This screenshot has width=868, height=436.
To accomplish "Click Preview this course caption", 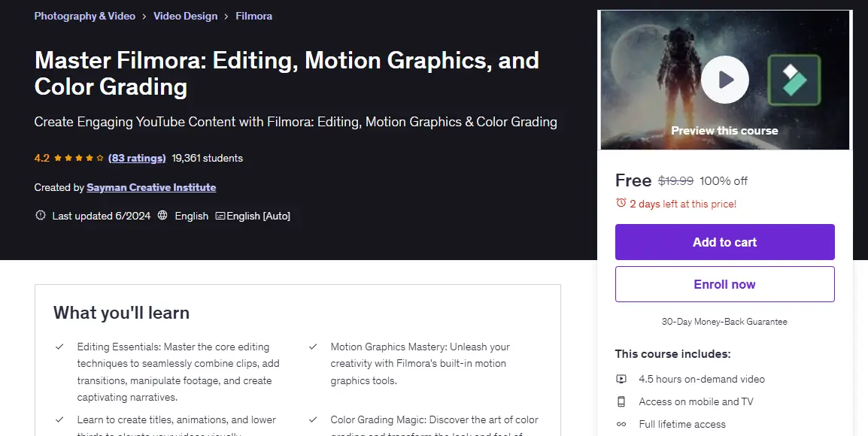I will [x=724, y=131].
